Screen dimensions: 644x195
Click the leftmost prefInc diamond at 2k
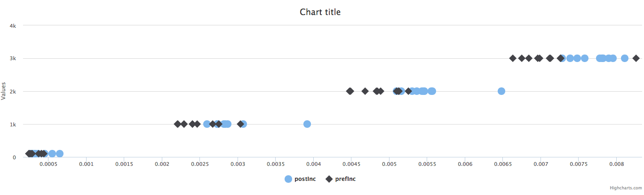coord(350,91)
